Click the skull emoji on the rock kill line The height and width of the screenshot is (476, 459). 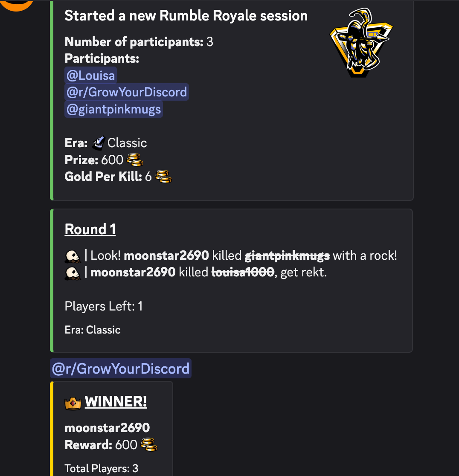coord(73,256)
